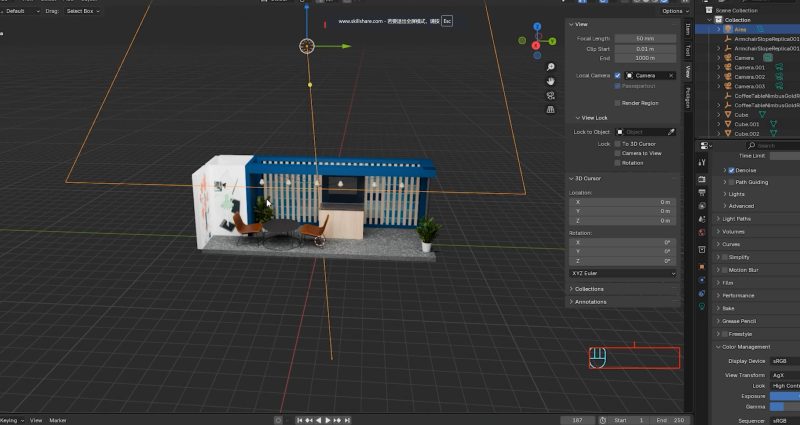
Task: Click the blue Z axis on navigation gizmo
Action: point(537,26)
